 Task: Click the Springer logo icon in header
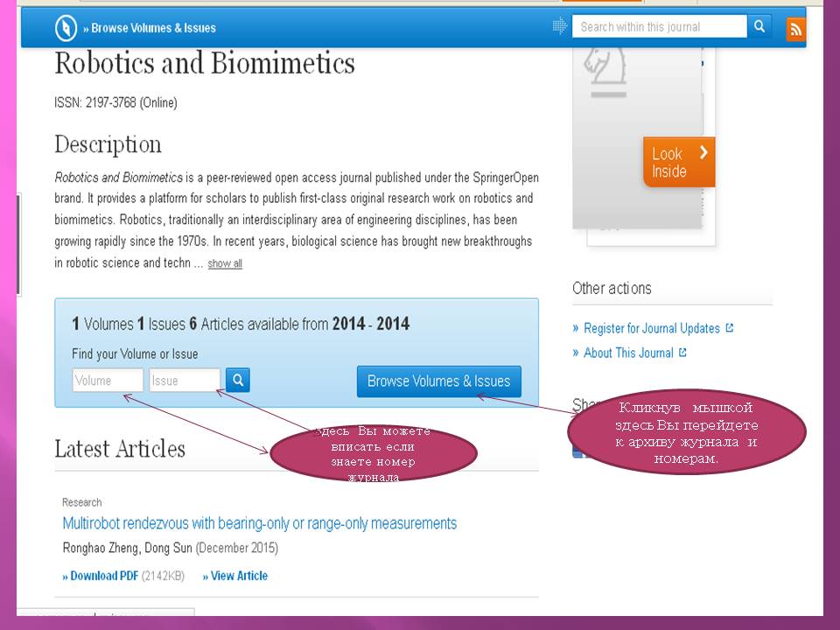coord(66,28)
